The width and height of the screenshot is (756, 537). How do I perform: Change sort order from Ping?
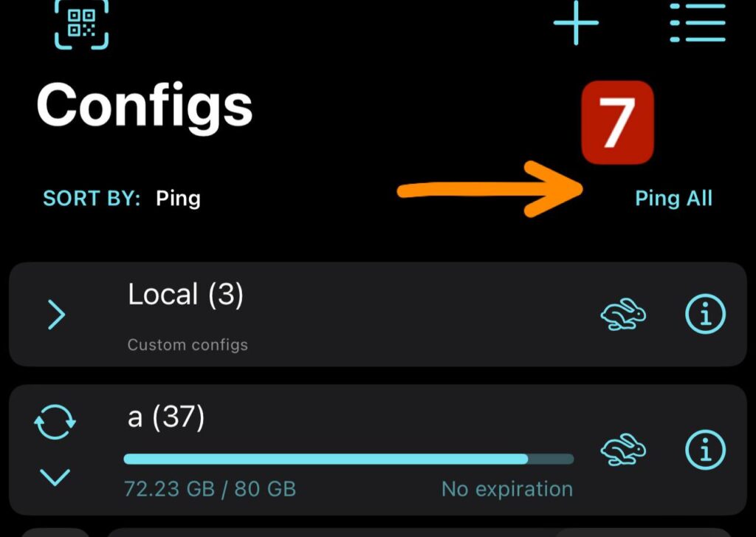(178, 199)
